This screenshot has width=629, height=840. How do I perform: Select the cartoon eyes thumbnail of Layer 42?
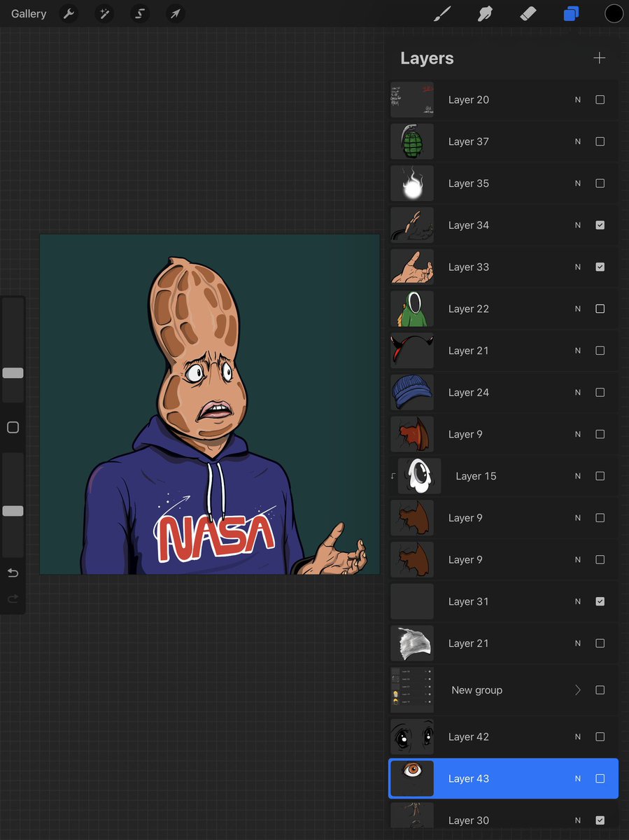click(412, 737)
